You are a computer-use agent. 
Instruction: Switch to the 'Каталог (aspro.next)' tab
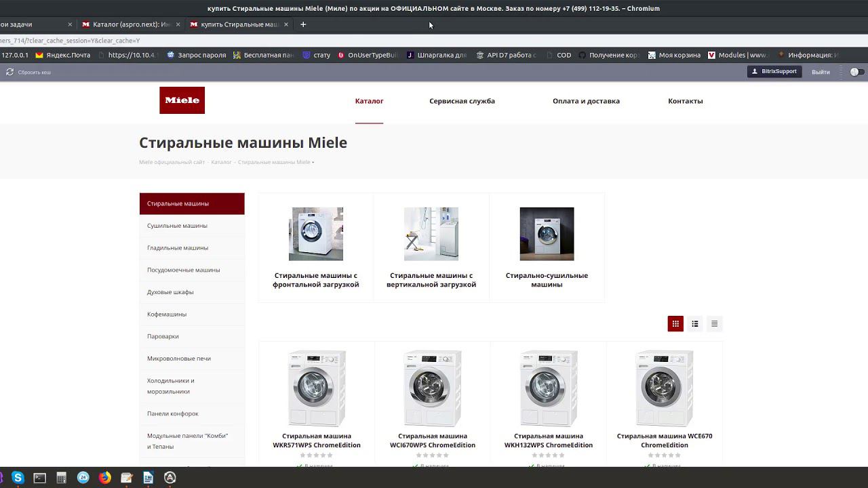(130, 24)
